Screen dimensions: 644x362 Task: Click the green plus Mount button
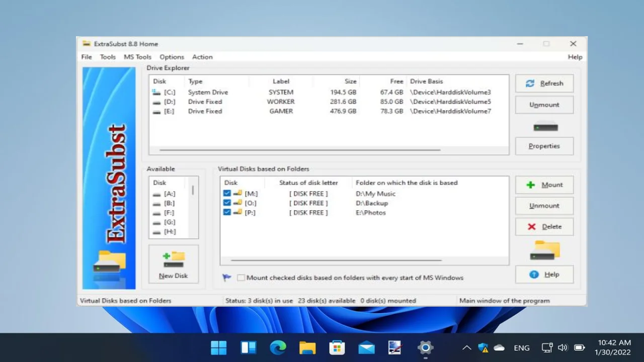click(x=544, y=185)
